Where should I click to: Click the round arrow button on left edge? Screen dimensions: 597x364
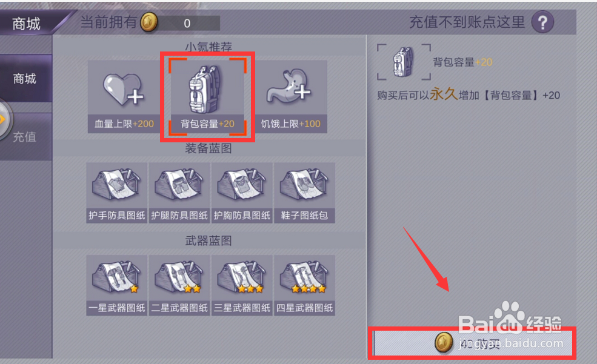5,120
